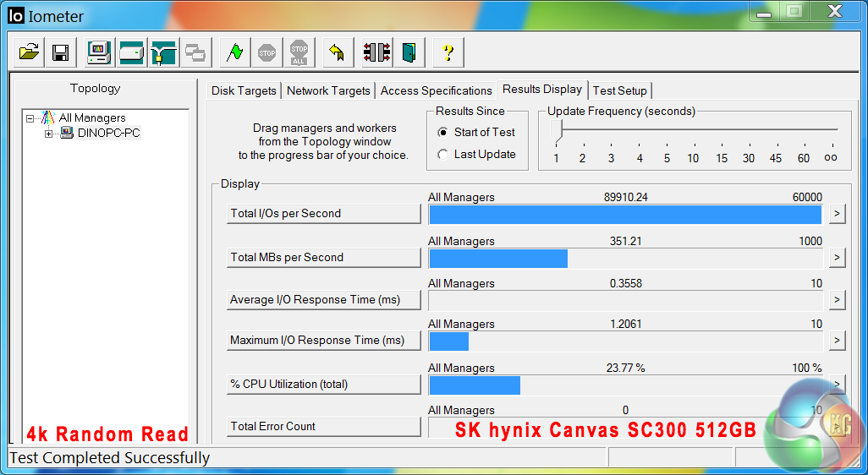Screen dimensions: 868x475
Task: Open options arrow for Average Response row
Action: tap(837, 300)
